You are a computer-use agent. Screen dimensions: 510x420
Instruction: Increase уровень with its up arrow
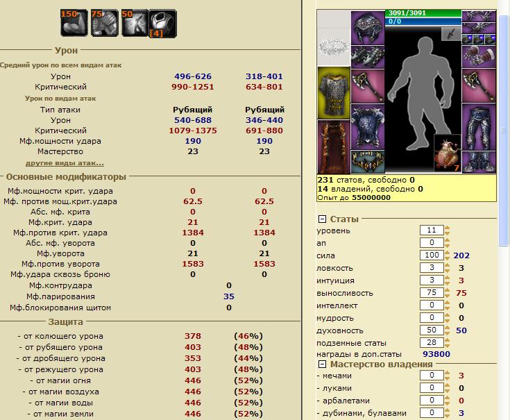[448, 228]
